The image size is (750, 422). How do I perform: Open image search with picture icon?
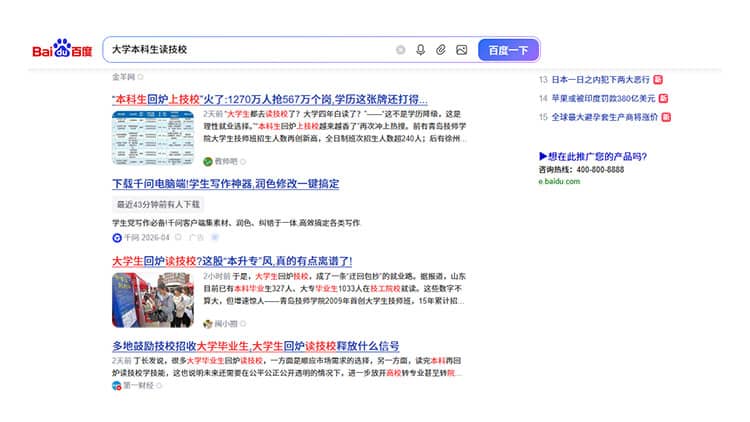[x=461, y=50]
